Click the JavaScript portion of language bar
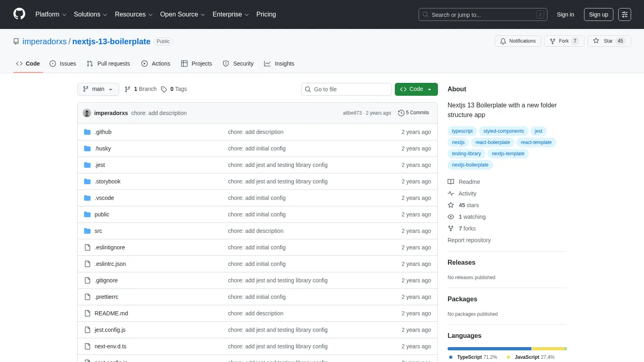Screen dimensions: 644x362 click(548, 349)
